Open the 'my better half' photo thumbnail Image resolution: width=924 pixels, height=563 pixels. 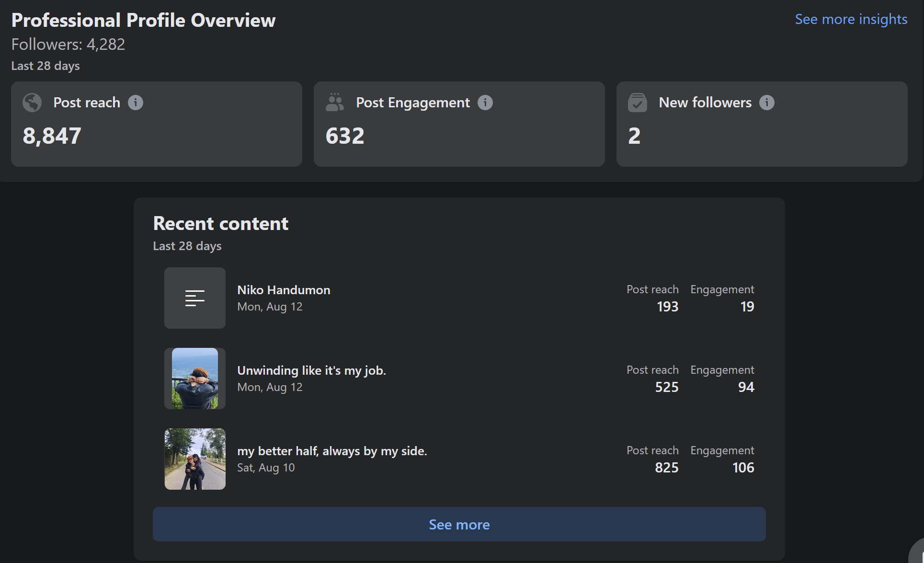point(195,459)
